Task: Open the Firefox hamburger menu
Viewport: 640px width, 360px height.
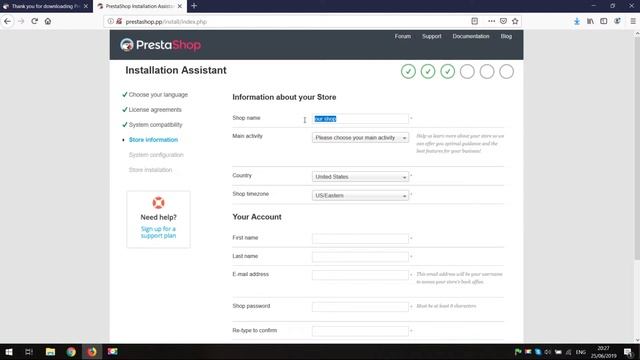Action: pyautogui.click(x=633, y=21)
